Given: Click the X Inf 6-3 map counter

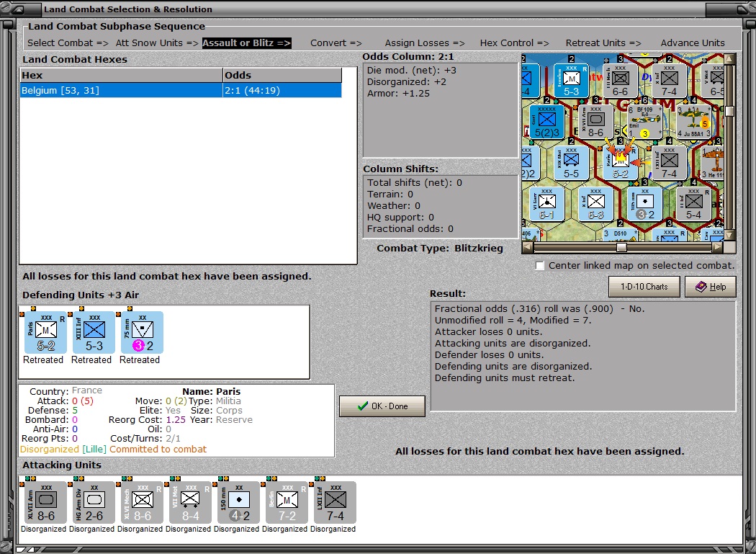Looking at the screenshot, I should (596, 204).
